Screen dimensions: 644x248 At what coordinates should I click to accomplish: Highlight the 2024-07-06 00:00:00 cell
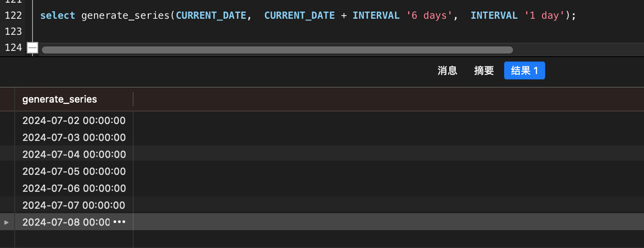pyautogui.click(x=74, y=188)
